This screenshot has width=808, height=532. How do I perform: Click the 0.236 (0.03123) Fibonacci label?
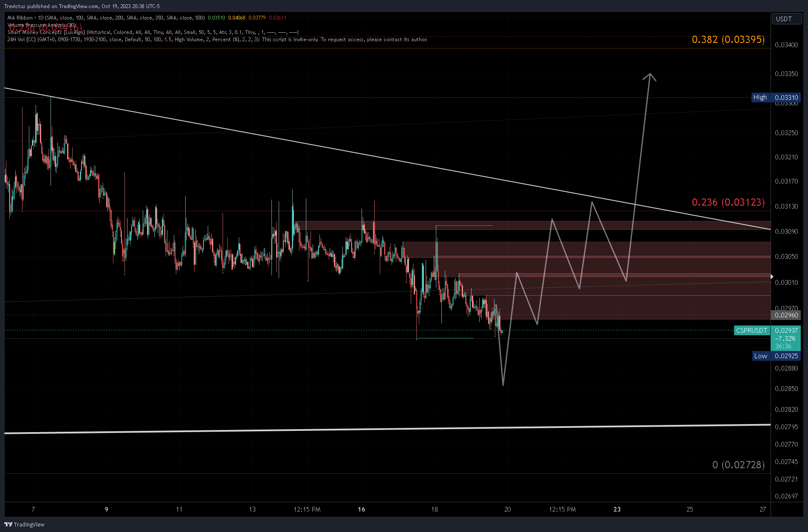[x=728, y=202]
